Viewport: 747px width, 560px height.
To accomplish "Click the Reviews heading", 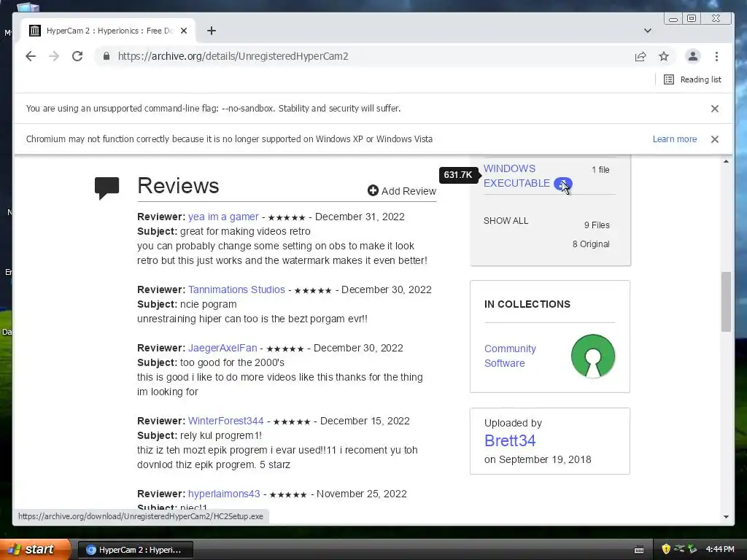I will coord(178,186).
